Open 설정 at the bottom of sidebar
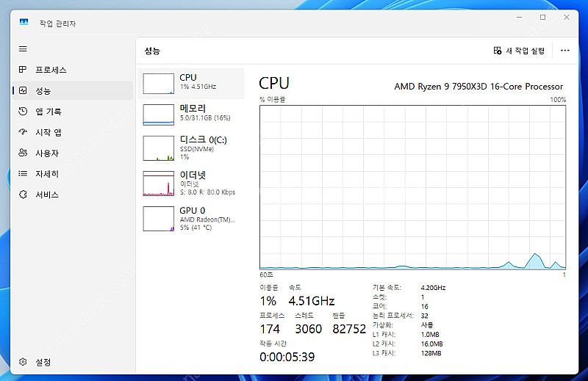The image size is (588, 381). click(x=73, y=362)
